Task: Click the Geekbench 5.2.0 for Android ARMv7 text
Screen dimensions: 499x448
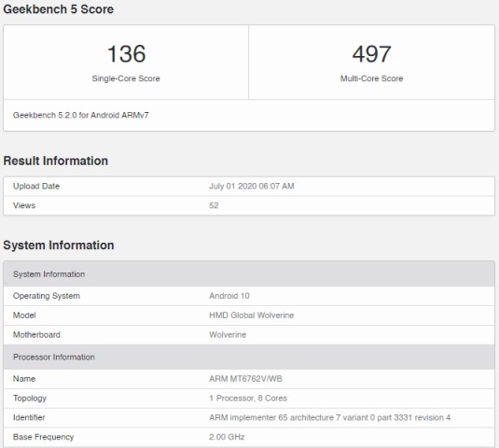Action: (x=80, y=115)
